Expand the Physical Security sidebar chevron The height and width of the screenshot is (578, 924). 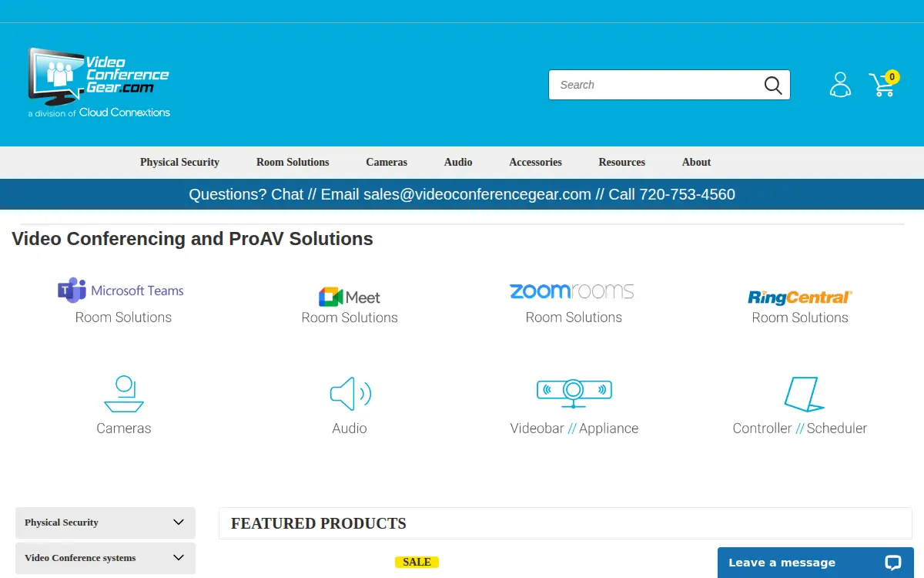pyautogui.click(x=179, y=523)
